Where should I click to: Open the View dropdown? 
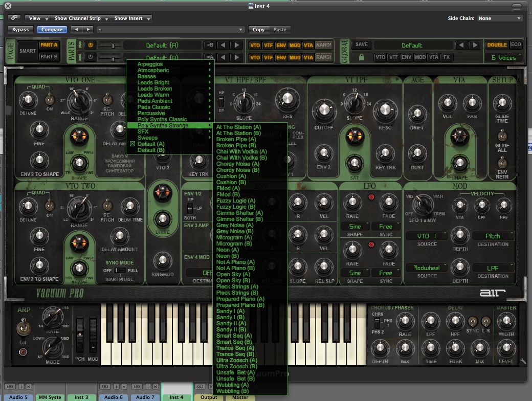coord(38,18)
